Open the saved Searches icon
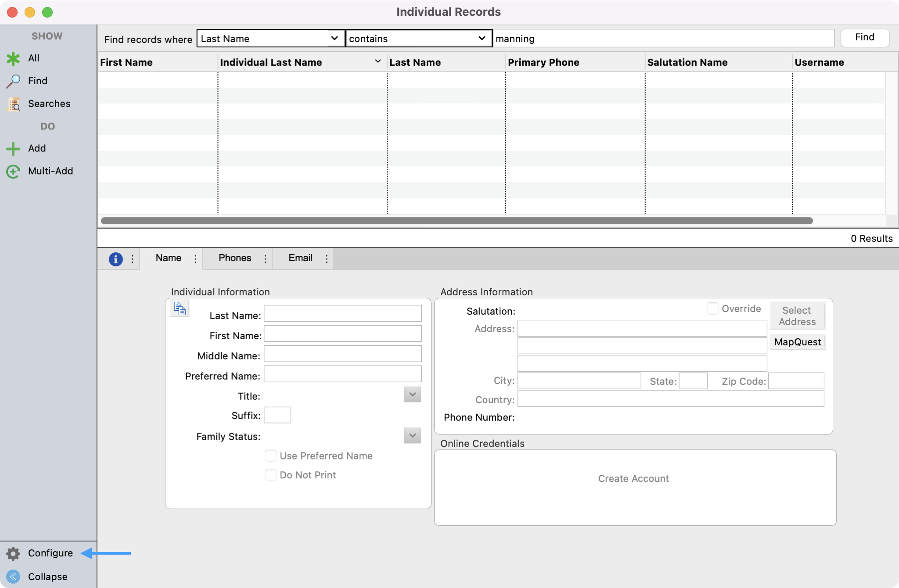This screenshot has height=588, width=899. (14, 104)
